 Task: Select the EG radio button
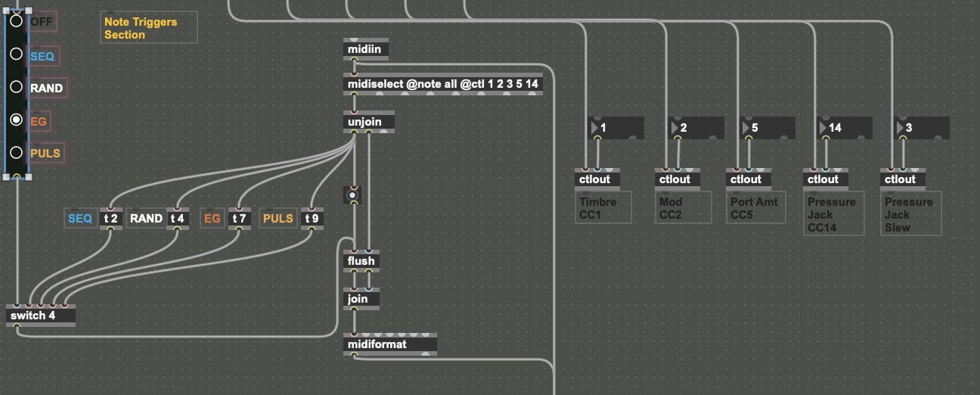[x=16, y=120]
